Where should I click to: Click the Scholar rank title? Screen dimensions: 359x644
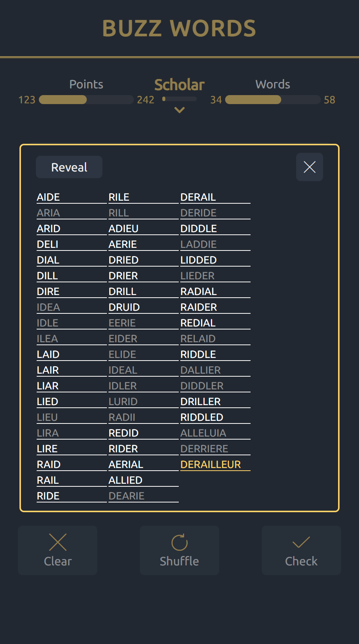[179, 85]
